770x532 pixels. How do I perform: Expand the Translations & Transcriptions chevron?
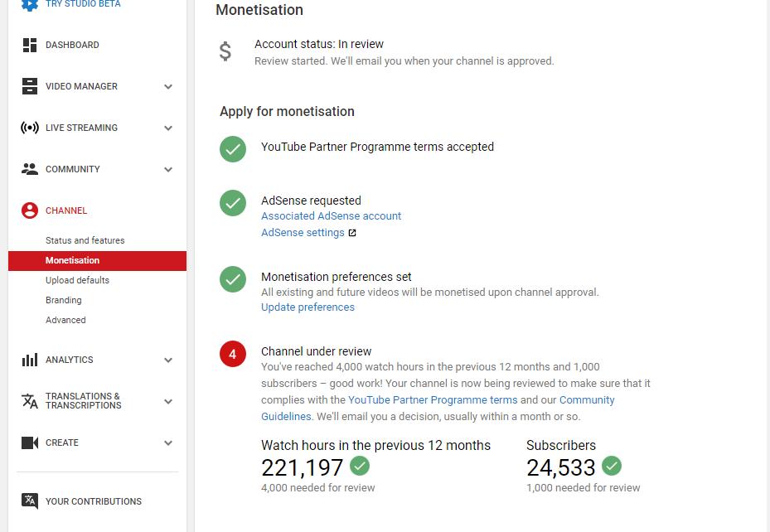pos(168,401)
